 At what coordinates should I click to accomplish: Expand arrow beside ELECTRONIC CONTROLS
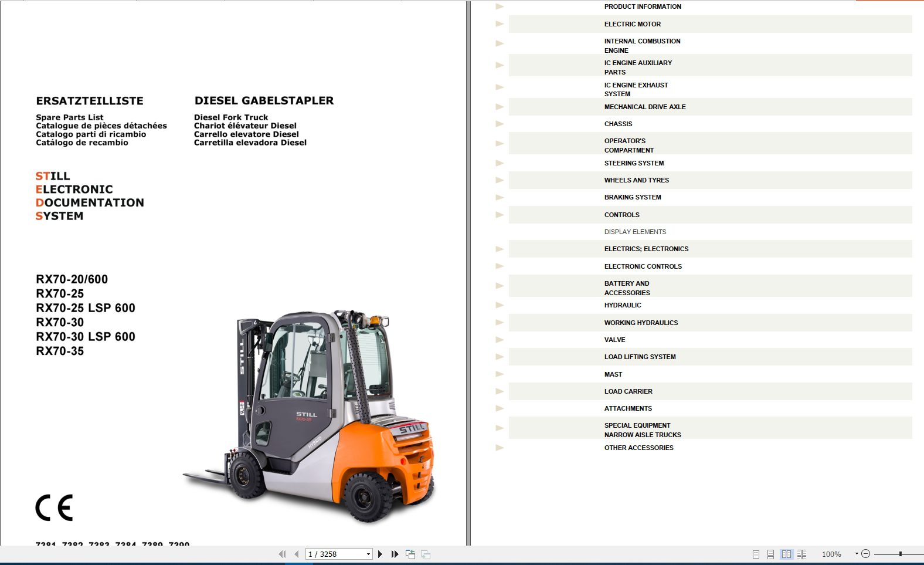(x=500, y=266)
